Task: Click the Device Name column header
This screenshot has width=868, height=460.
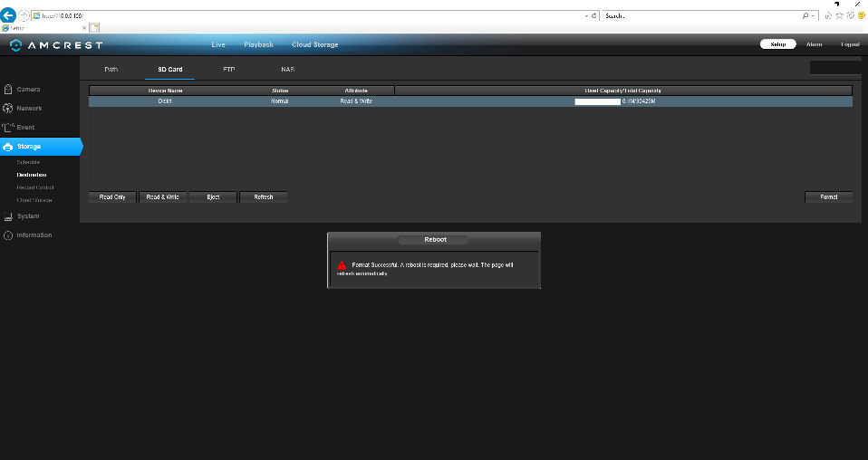Action: point(165,91)
